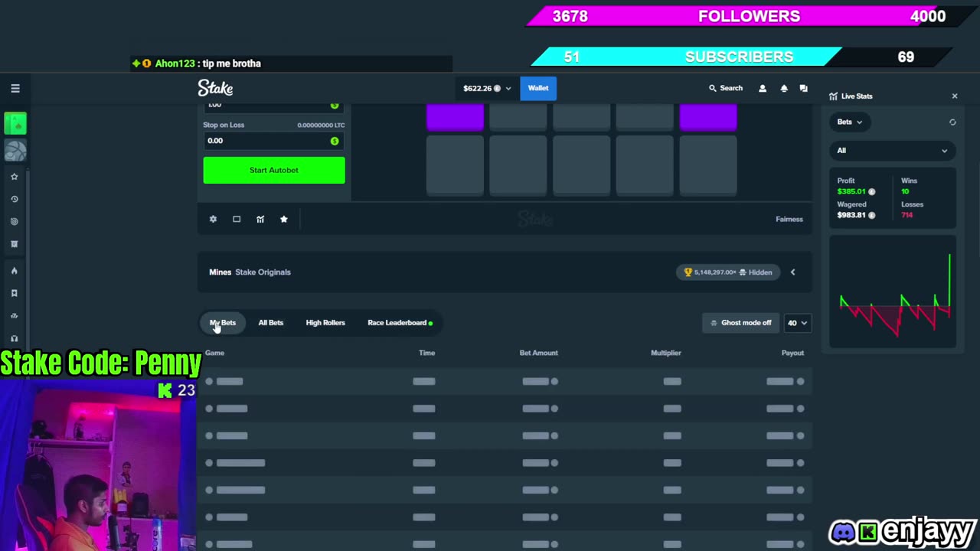Open the receipt icon in sidebar
This screenshot has height=551, width=980.
click(14, 244)
